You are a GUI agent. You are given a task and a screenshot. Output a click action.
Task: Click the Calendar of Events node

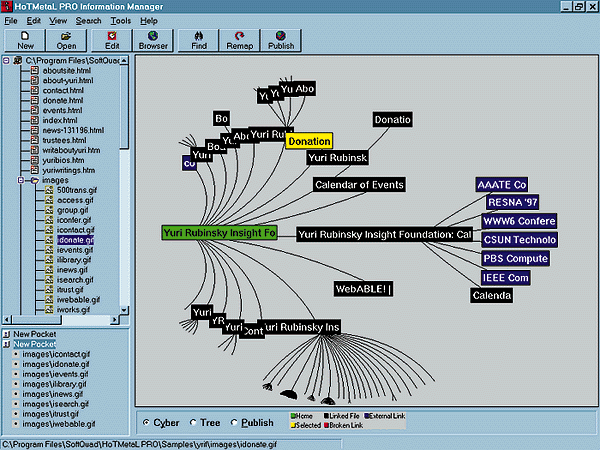[x=359, y=184]
